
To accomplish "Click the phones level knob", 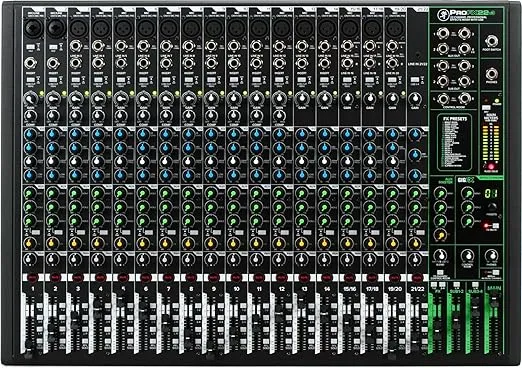I will tap(491, 256).
